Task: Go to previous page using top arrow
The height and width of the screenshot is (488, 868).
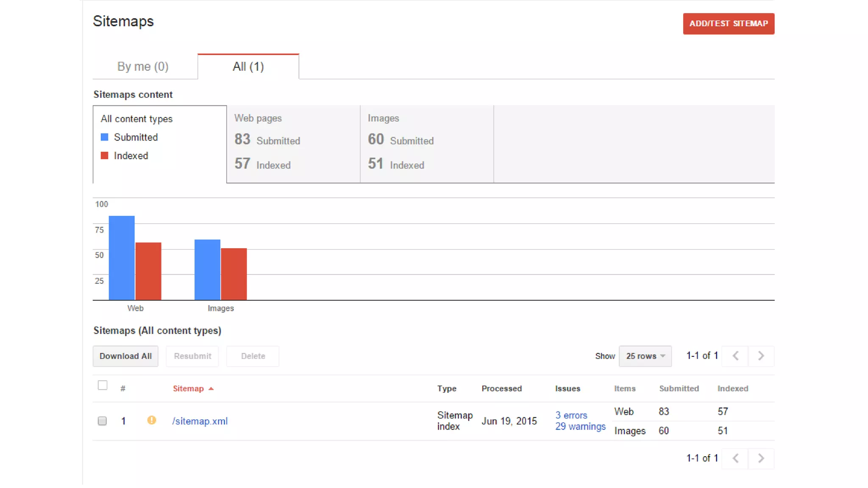Action: pyautogui.click(x=736, y=356)
